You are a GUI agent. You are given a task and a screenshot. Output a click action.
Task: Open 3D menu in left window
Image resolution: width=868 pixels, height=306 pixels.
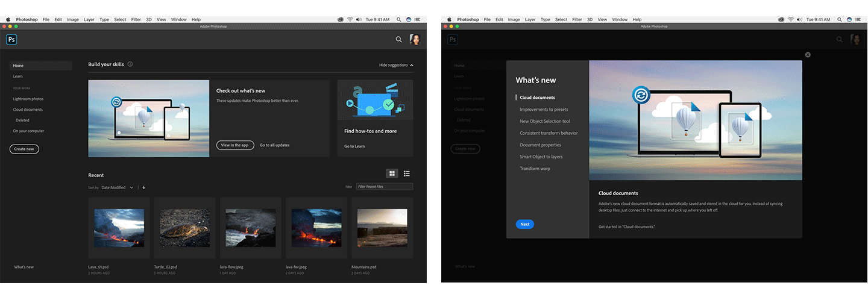point(149,19)
